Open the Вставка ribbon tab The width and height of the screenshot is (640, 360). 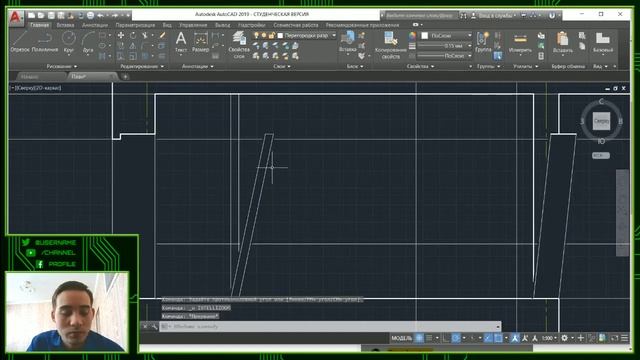65,25
